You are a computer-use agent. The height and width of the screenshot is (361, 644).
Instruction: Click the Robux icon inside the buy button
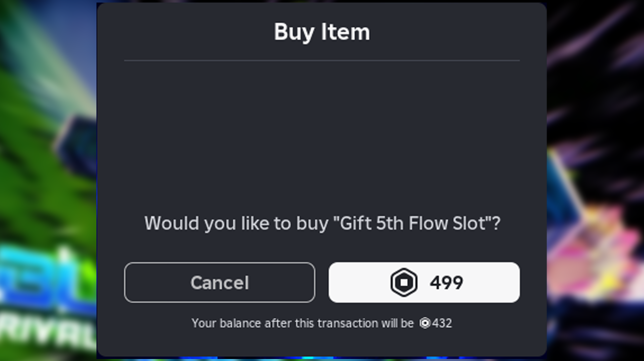(x=404, y=282)
